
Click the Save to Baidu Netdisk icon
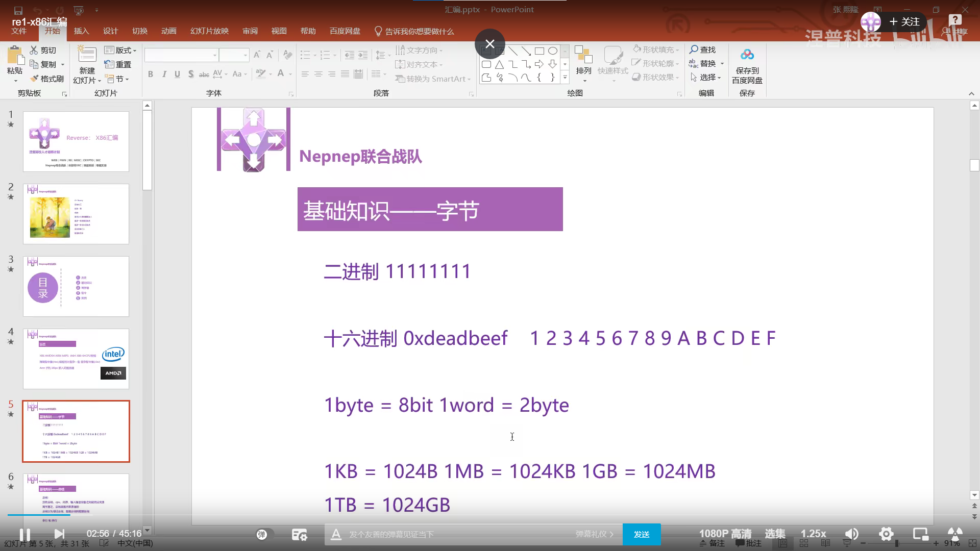(x=747, y=55)
